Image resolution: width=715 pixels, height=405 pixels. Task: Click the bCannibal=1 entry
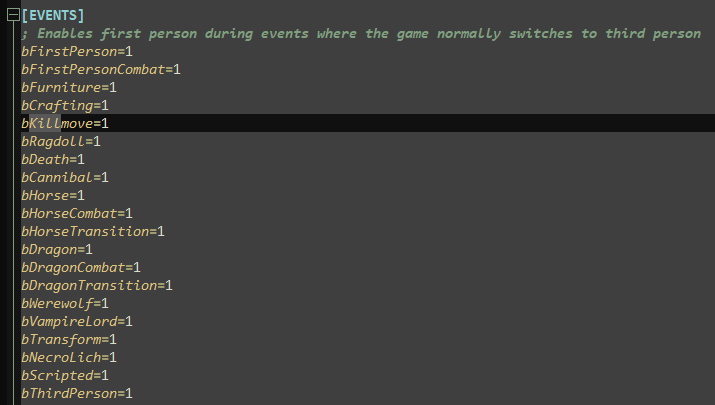[x=65, y=177]
